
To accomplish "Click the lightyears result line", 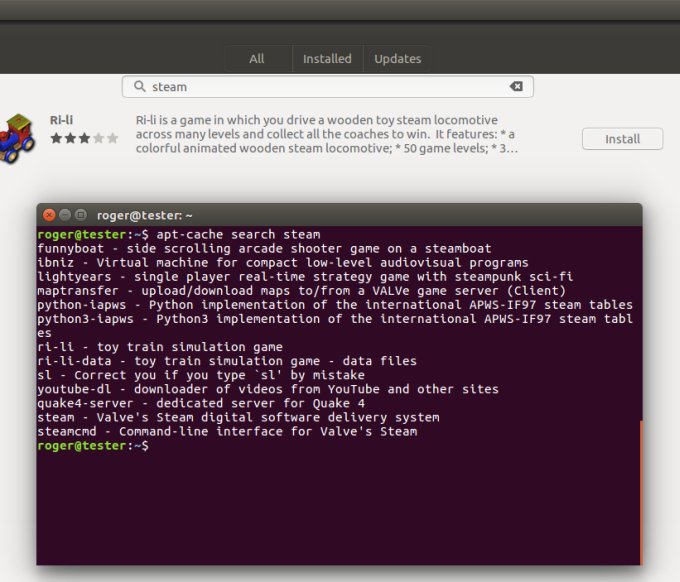I will 305,277.
